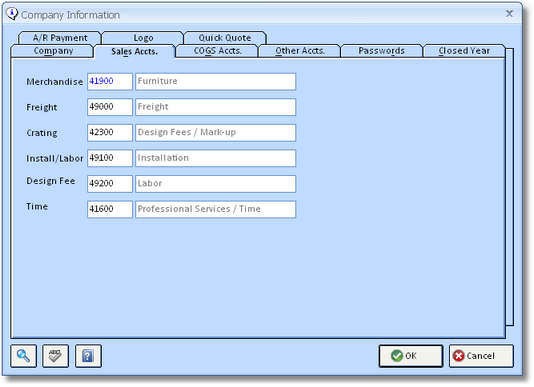The width and height of the screenshot is (534, 387).
Task: Click the spell check ABC icon
Action: [x=56, y=356]
